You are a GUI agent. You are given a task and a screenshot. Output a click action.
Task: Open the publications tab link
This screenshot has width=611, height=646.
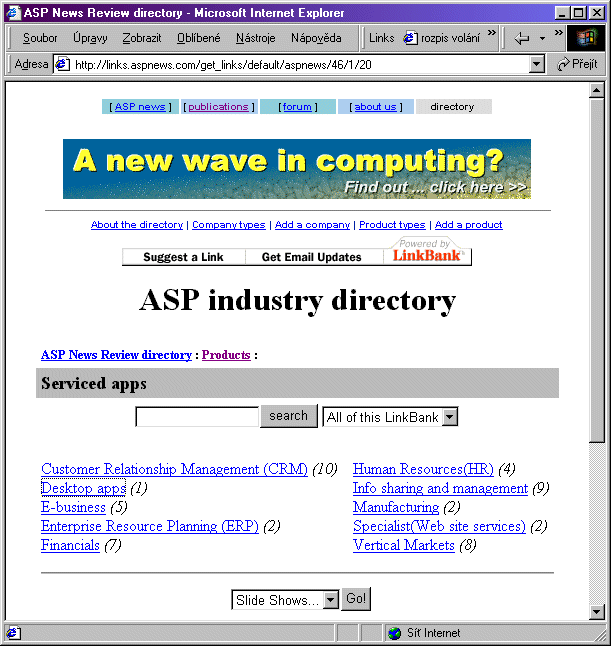click(218, 107)
